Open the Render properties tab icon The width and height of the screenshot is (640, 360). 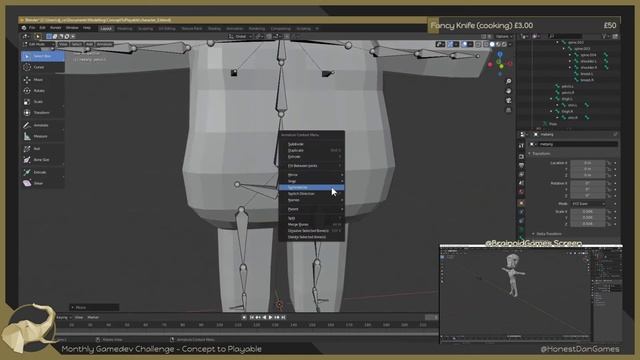[x=521, y=157]
